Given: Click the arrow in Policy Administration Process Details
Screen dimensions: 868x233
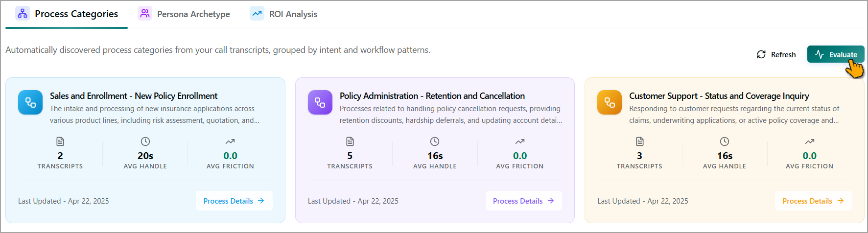Looking at the screenshot, I should click(551, 201).
